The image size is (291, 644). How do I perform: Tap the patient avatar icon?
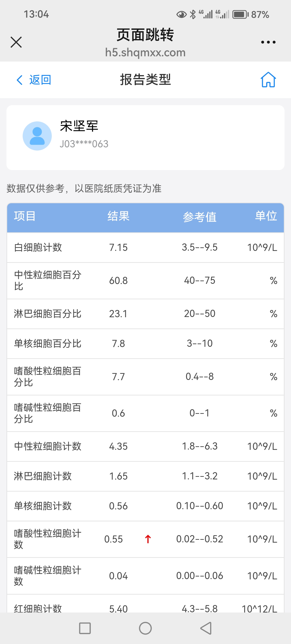(37, 136)
